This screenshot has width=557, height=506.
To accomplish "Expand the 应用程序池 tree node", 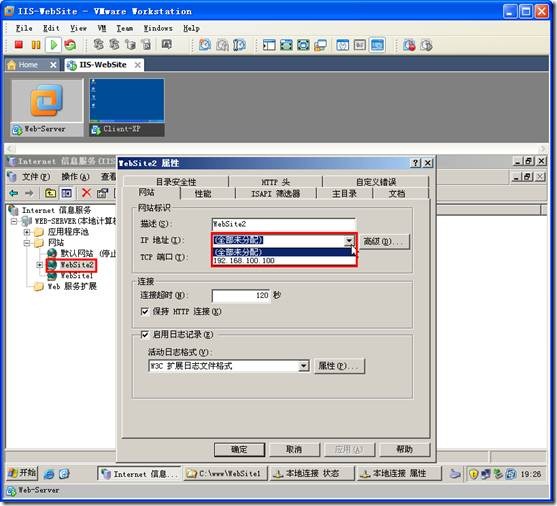I will [x=27, y=232].
